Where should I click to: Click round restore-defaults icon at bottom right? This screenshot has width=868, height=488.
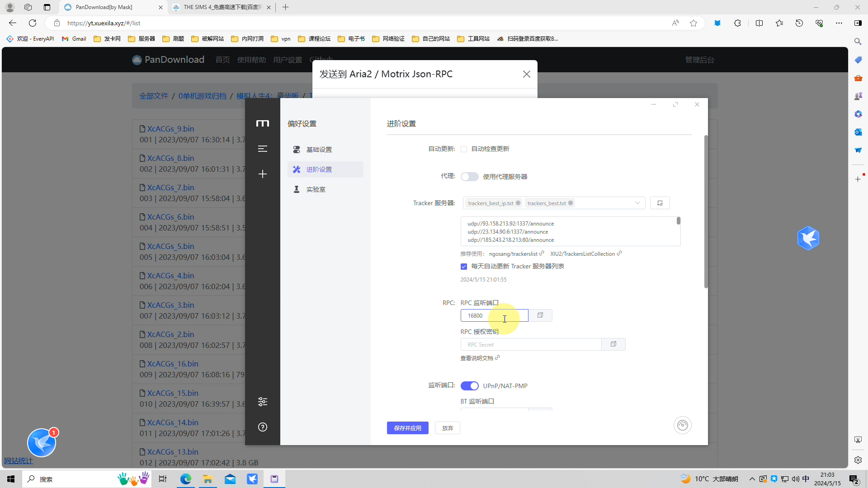tap(683, 425)
